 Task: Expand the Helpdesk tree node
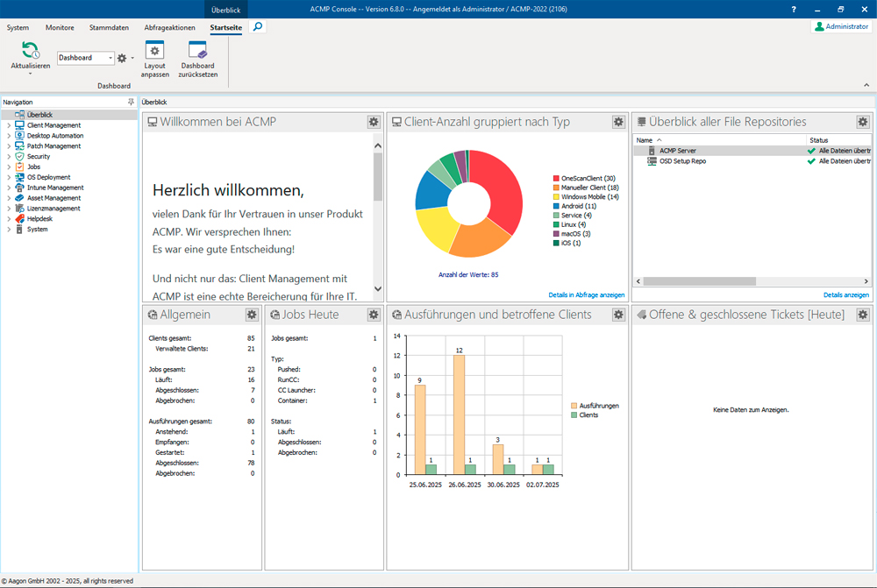pos(9,219)
